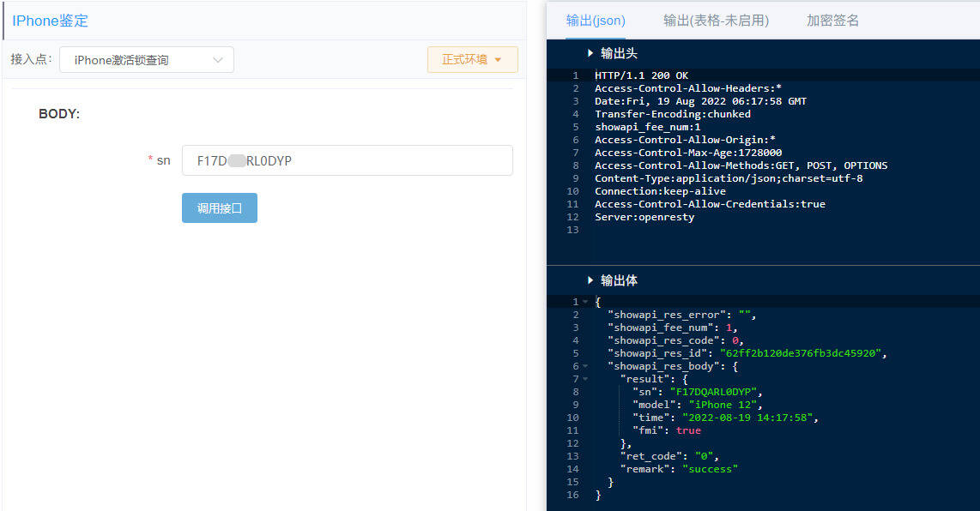Click the "sn" value F17DQARL0DYP
980x511 pixels.
(713, 393)
